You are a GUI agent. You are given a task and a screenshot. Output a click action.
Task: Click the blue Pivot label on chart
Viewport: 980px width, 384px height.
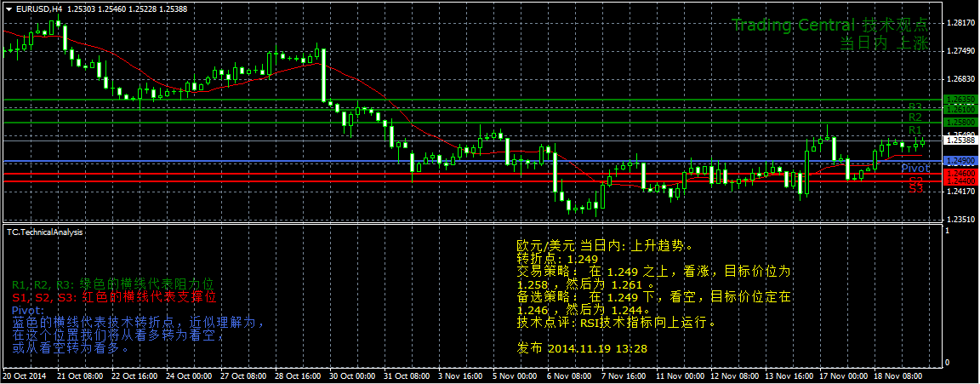[915, 169]
